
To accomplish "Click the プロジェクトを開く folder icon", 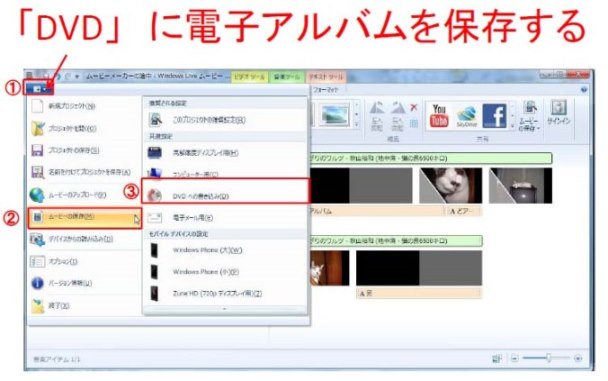I will point(38,129).
